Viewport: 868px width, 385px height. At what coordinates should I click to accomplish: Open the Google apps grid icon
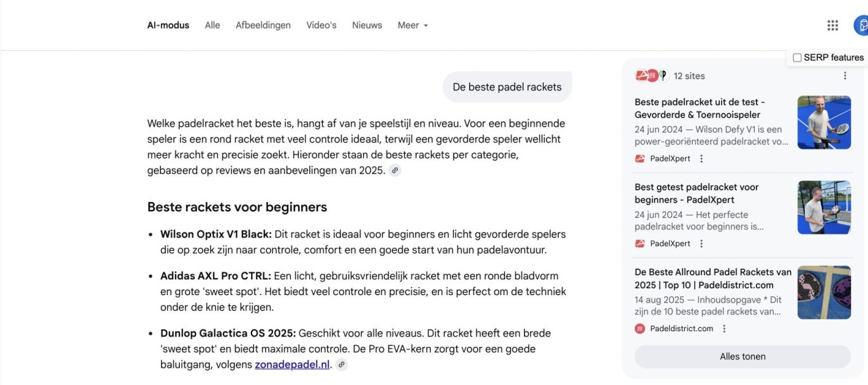coord(833,25)
